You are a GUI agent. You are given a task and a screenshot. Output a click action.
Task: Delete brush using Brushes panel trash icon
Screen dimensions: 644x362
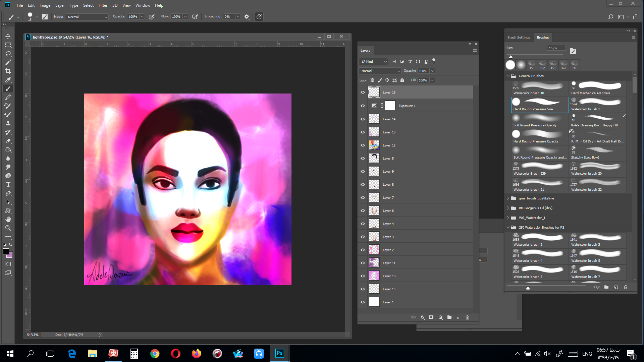626,287
